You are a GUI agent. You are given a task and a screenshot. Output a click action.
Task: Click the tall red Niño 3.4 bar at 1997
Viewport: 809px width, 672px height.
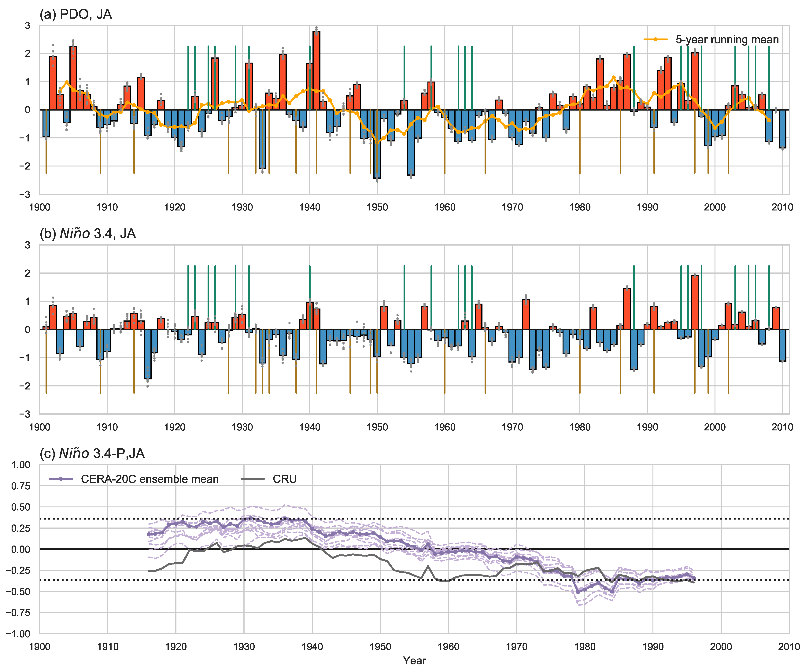695,302
